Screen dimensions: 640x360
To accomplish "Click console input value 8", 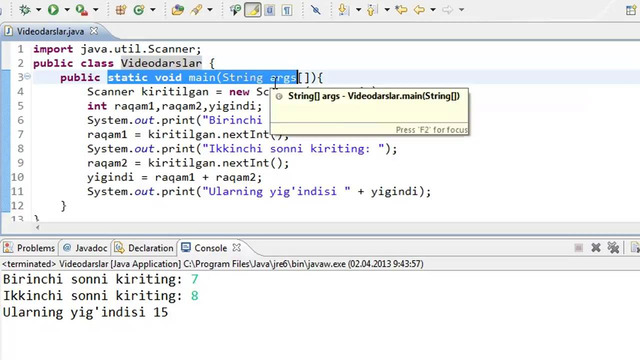I will [195, 296].
